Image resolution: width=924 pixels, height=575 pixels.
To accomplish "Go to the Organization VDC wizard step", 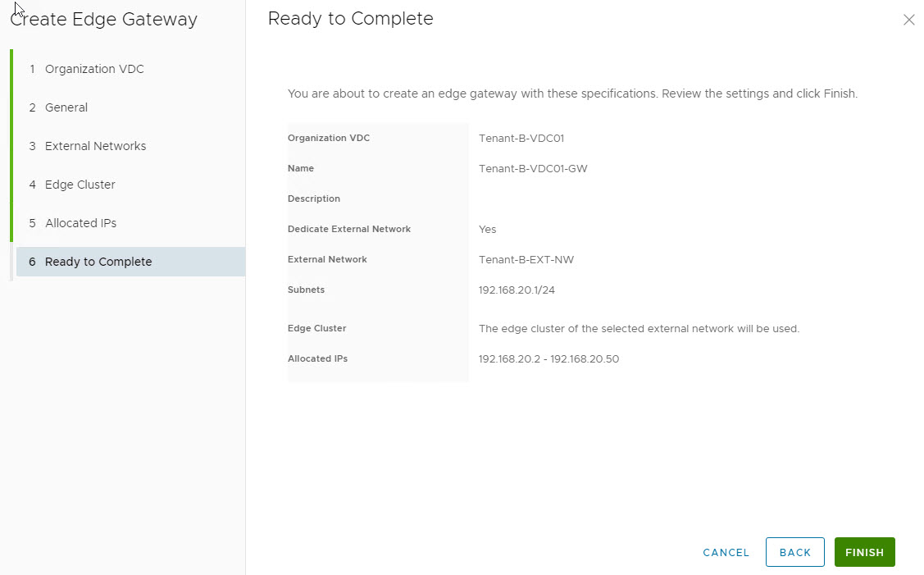I will pyautogui.click(x=94, y=69).
